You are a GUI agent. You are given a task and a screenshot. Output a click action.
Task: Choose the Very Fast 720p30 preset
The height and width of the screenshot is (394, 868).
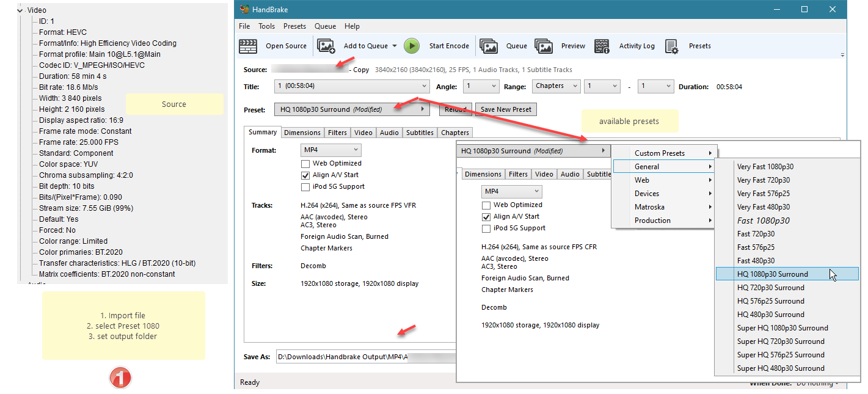787,180
